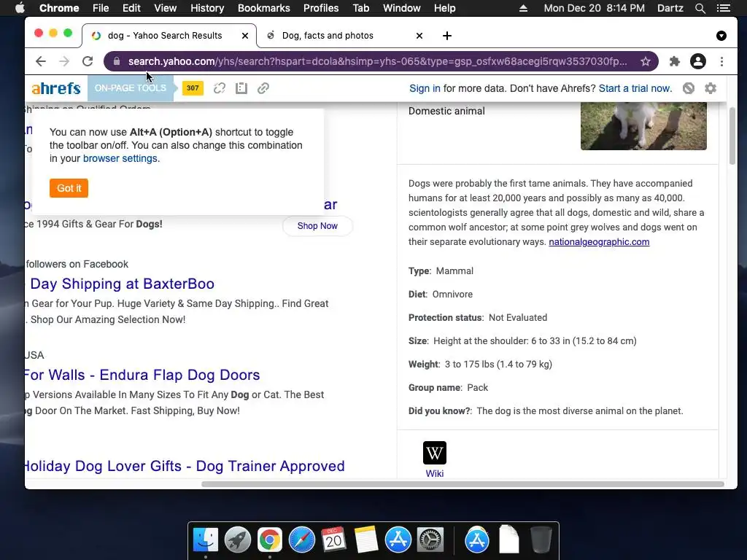The height and width of the screenshot is (560, 747).
Task: Click the horizontal scrollbar at page bottom
Action: 462,484
